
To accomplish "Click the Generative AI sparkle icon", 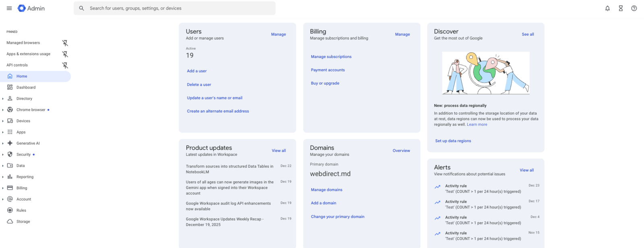I will [10, 143].
